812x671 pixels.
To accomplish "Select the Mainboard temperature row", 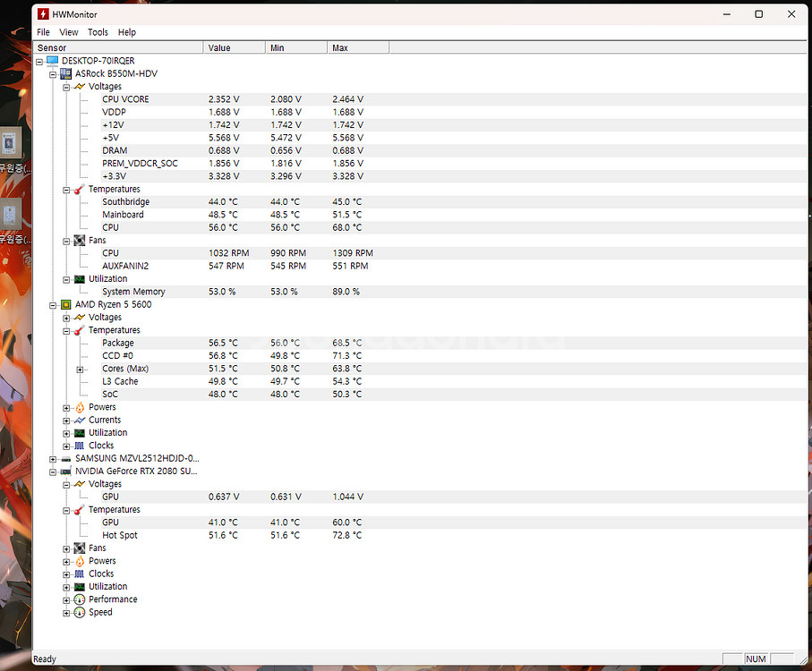I will click(454, 215).
